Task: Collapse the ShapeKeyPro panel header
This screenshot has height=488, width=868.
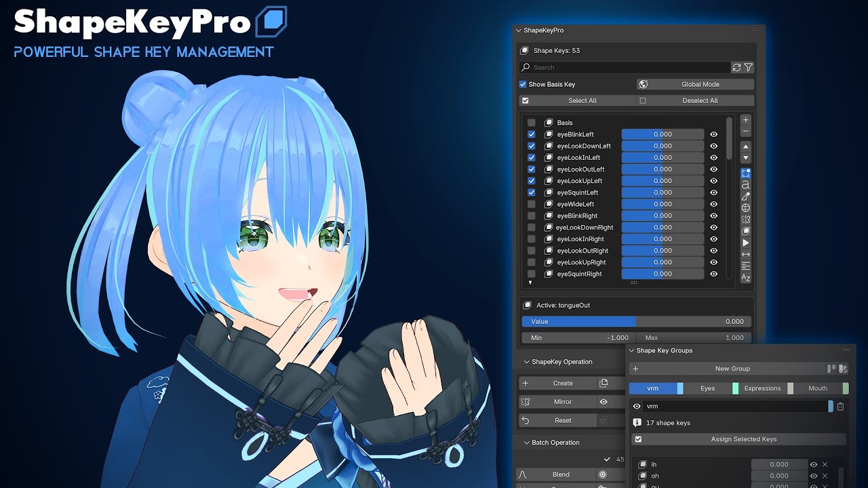Action: 519,30
